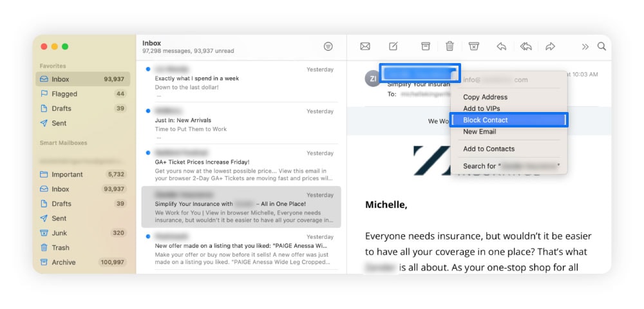This screenshot has width=644, height=309.
Task: Reply All using double arrow icon
Action: [x=526, y=46]
